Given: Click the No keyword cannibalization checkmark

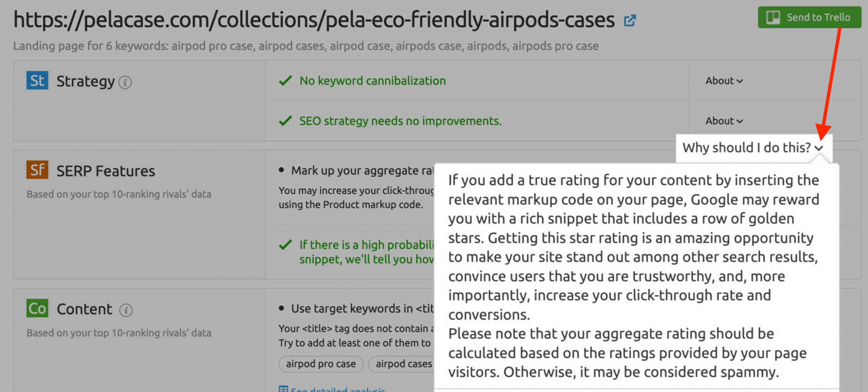Looking at the screenshot, I should [x=285, y=81].
